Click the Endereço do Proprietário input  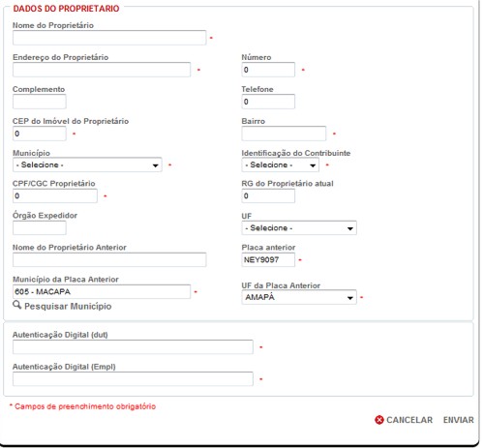tap(102, 70)
